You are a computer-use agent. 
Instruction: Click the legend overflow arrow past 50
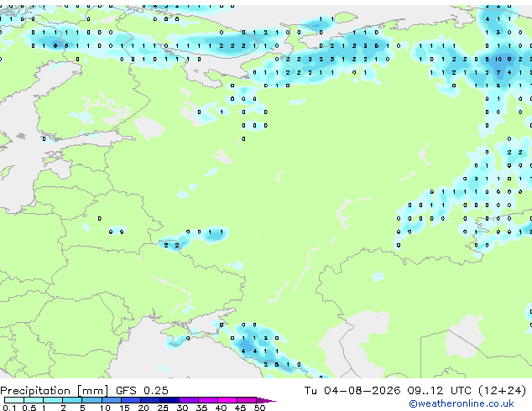tap(266, 400)
